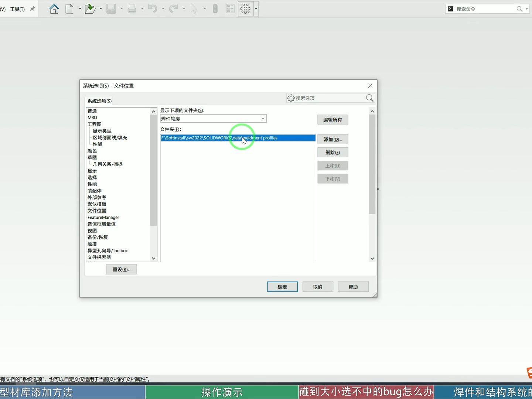Click the Home icon in toolbar
The width and height of the screenshot is (532, 399).
coord(54,8)
